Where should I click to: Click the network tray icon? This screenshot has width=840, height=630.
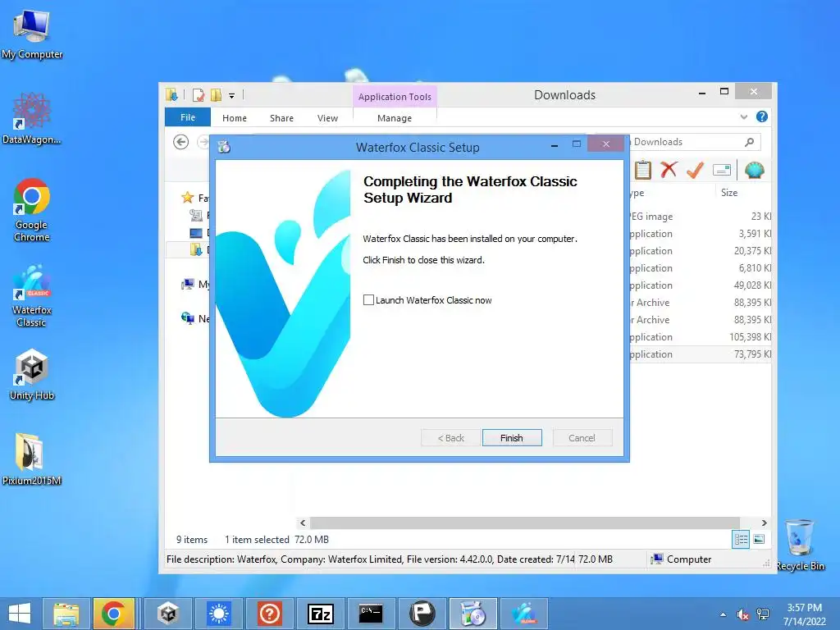coord(762,614)
